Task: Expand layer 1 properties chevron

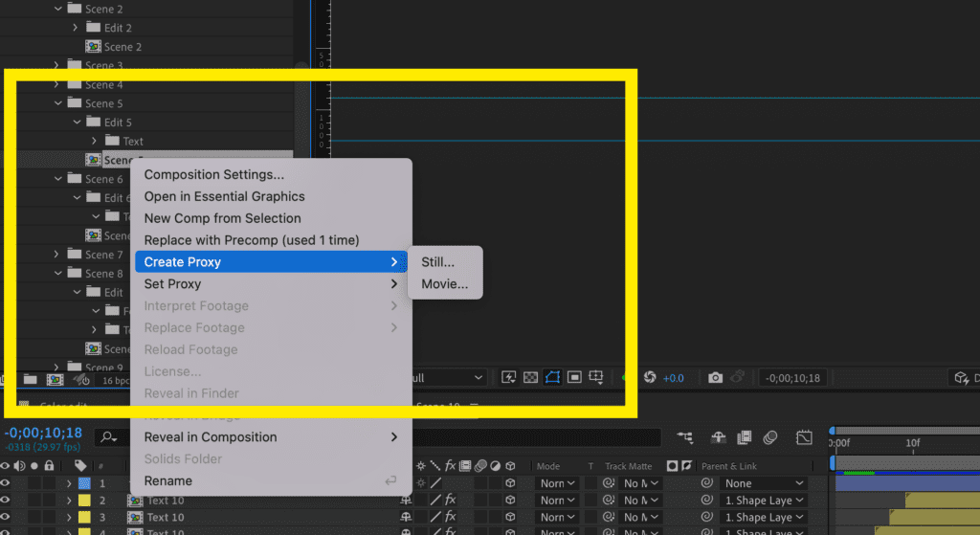Action: click(x=69, y=483)
